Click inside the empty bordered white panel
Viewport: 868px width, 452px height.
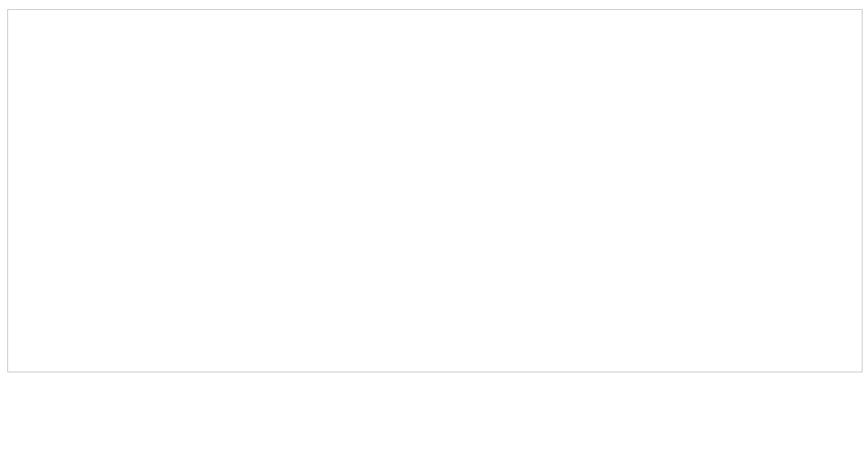point(434,190)
